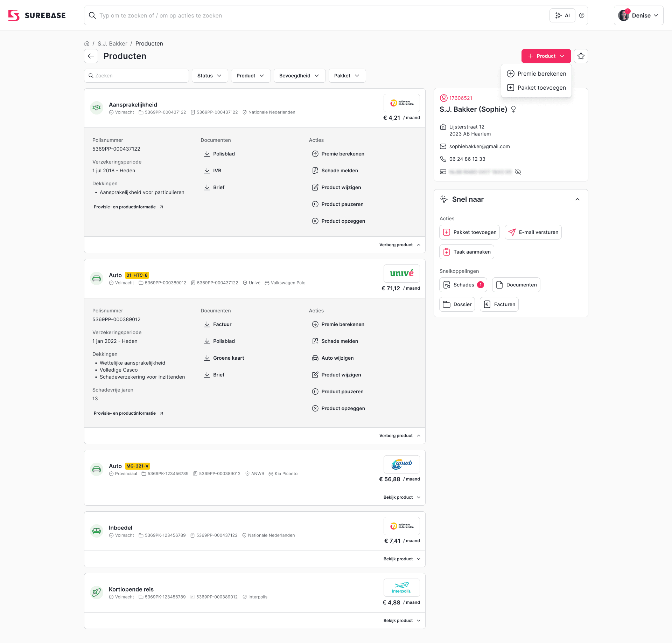Viewport: 672px width, 643px height.
Task: Click the favorite star icon
Action: (x=581, y=56)
